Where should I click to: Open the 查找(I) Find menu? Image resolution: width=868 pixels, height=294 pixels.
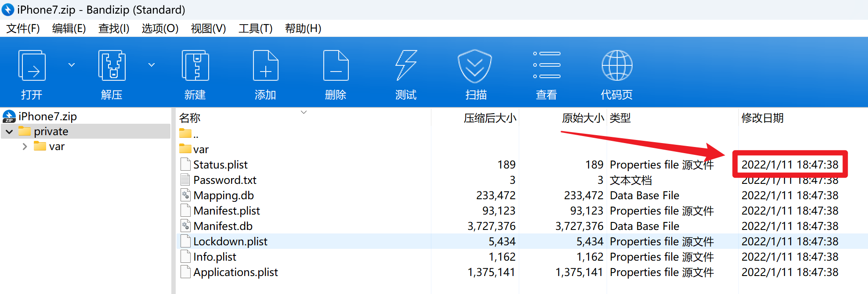pos(114,29)
